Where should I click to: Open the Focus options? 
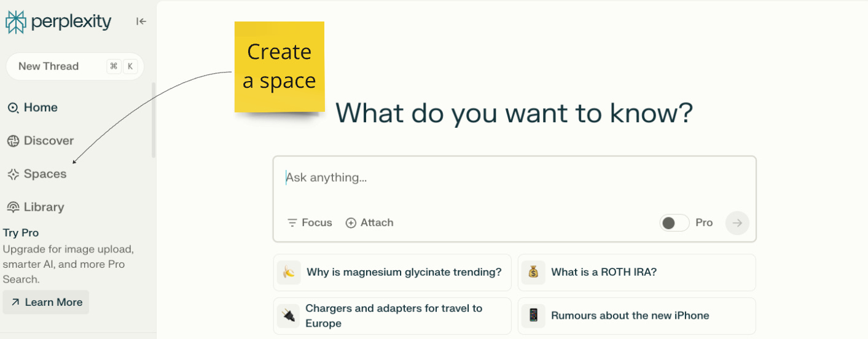(310, 223)
